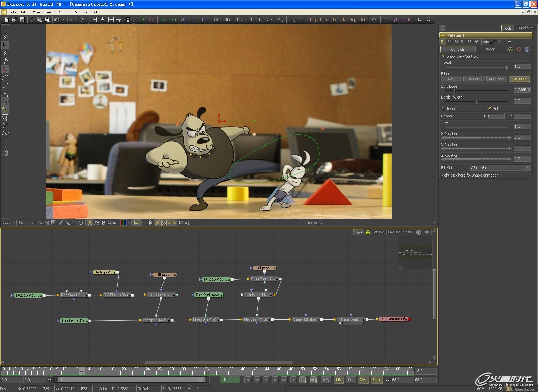Open the Redo history dropdown arrow

75,19
